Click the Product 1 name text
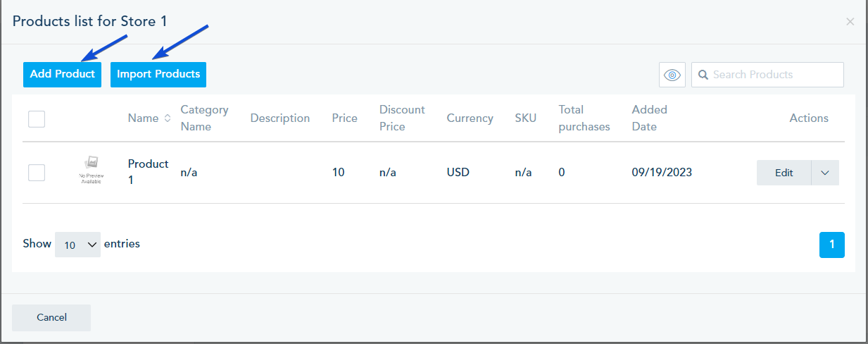This screenshot has height=344, width=868. pos(148,171)
